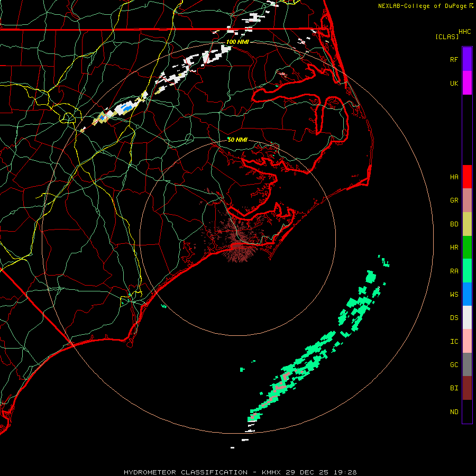Click the [CLAS] label above legend
Image resolution: width=476 pixels, height=476 pixels.
[x=447, y=36]
